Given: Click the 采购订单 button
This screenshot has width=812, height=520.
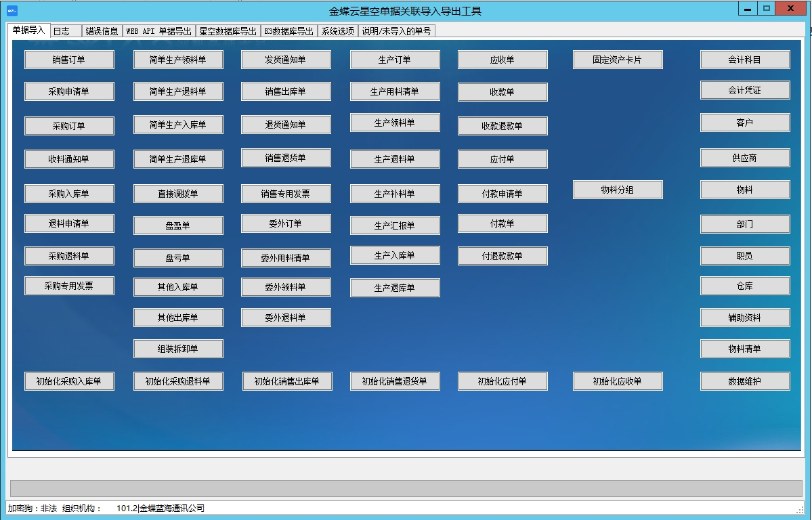Looking at the screenshot, I should (x=69, y=126).
